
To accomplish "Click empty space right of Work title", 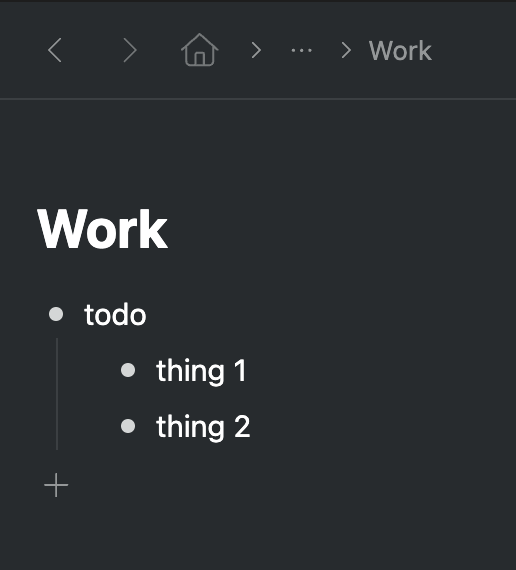I will point(342,229).
